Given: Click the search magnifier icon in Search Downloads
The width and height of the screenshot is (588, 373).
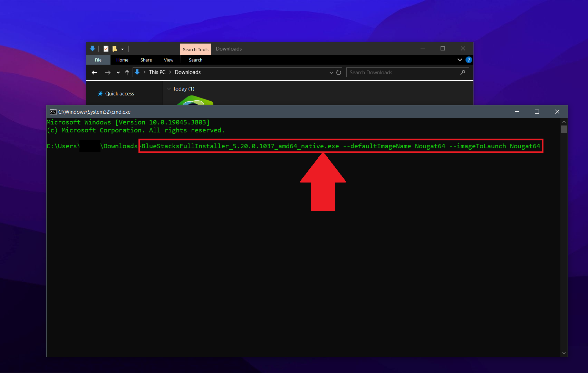Looking at the screenshot, I should (x=463, y=72).
